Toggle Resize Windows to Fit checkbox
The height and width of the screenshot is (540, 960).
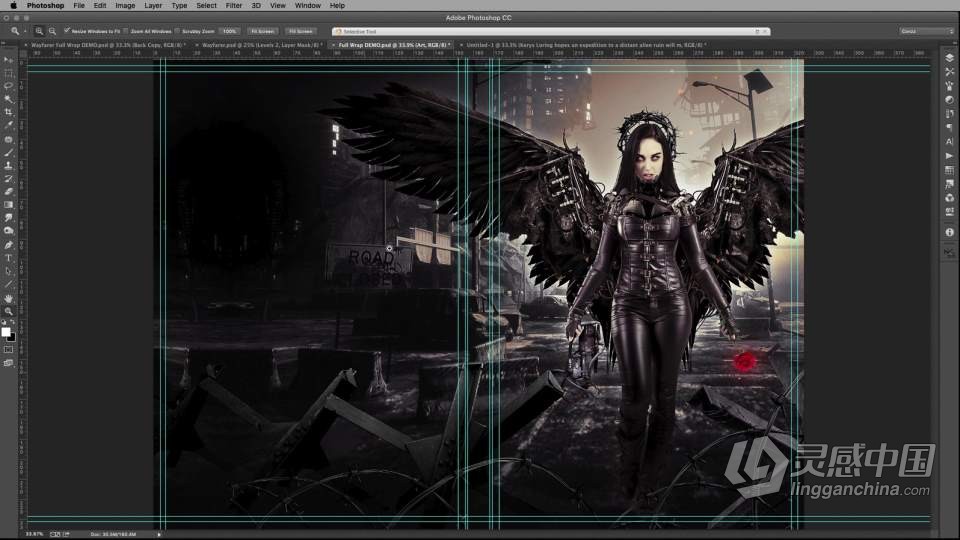coord(67,31)
